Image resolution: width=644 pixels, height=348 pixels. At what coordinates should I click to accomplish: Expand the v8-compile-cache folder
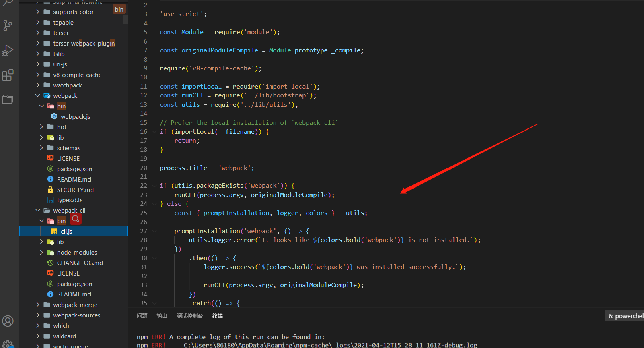(x=38, y=75)
